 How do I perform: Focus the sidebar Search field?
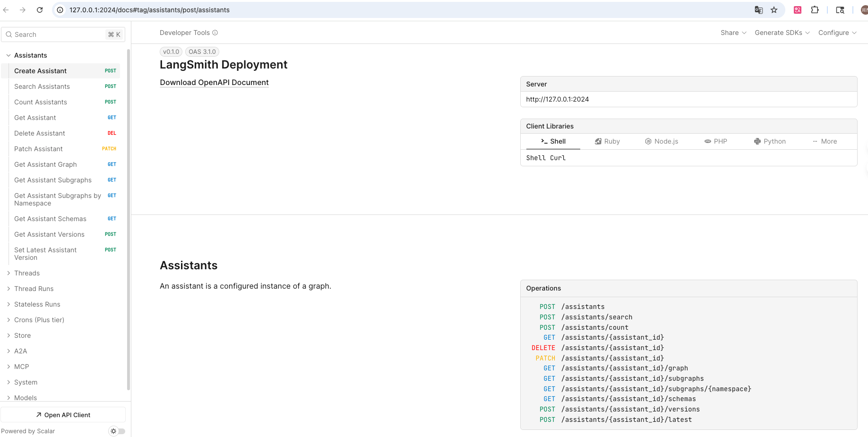(x=63, y=34)
